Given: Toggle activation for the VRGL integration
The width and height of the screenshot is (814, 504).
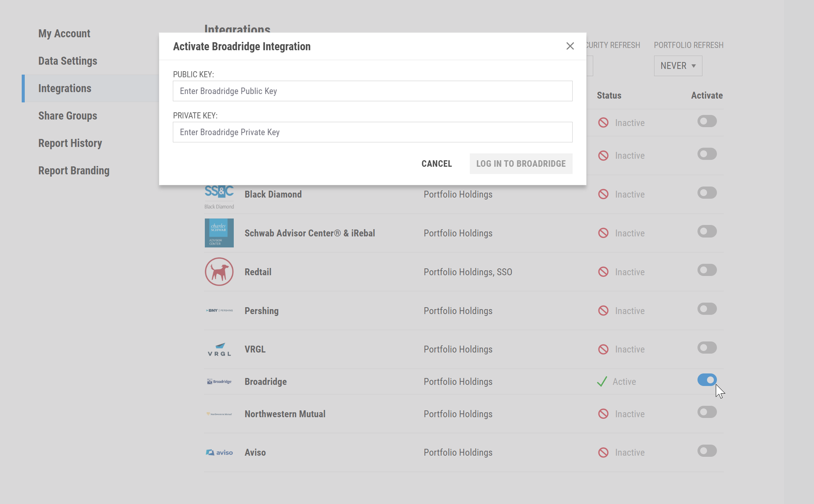Looking at the screenshot, I should point(707,348).
